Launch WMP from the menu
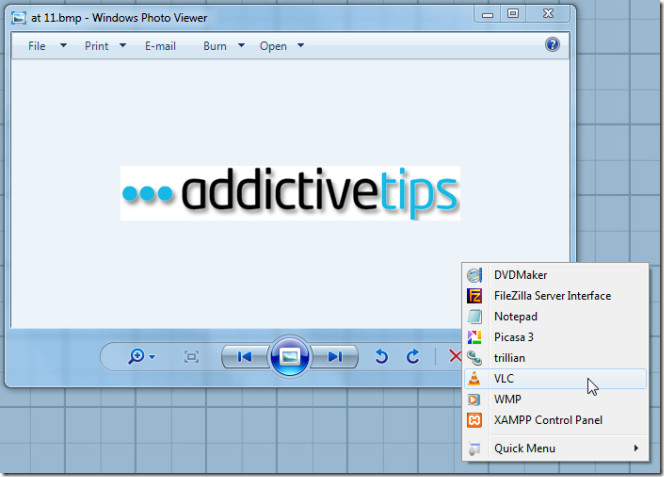This screenshot has height=477, width=664. pyautogui.click(x=555, y=399)
